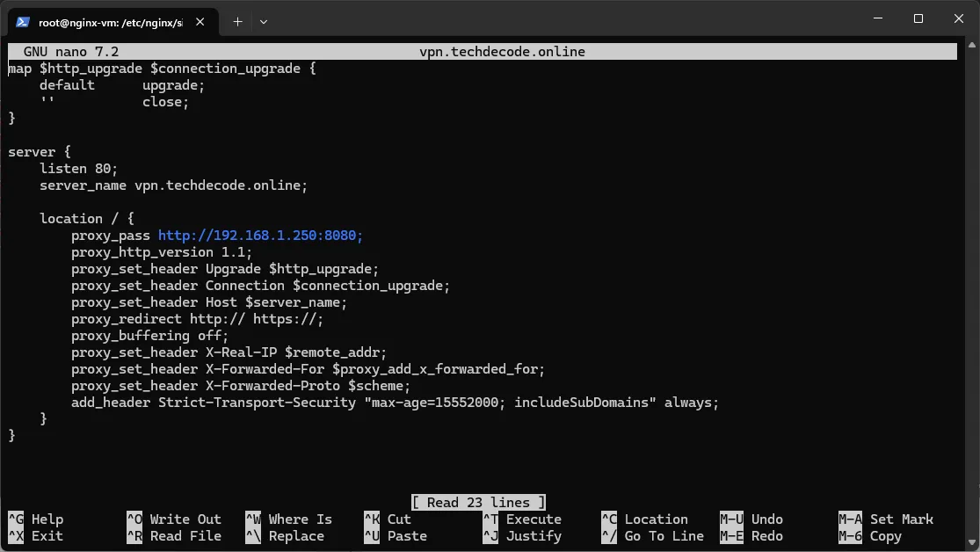Click the M-U Undo shortcut
The height and width of the screenshot is (552, 980).
click(x=751, y=519)
